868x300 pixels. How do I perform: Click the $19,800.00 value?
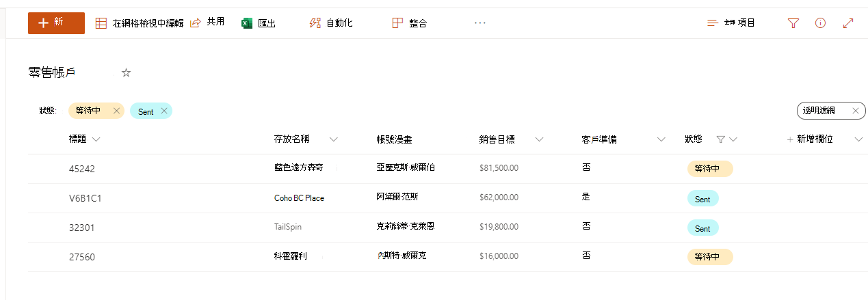coord(499,227)
